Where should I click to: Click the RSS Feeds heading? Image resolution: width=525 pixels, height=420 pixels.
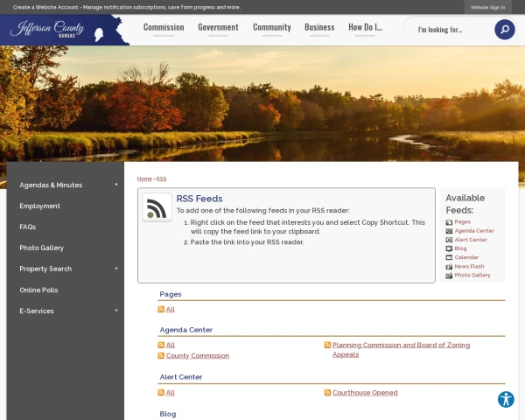tap(199, 199)
